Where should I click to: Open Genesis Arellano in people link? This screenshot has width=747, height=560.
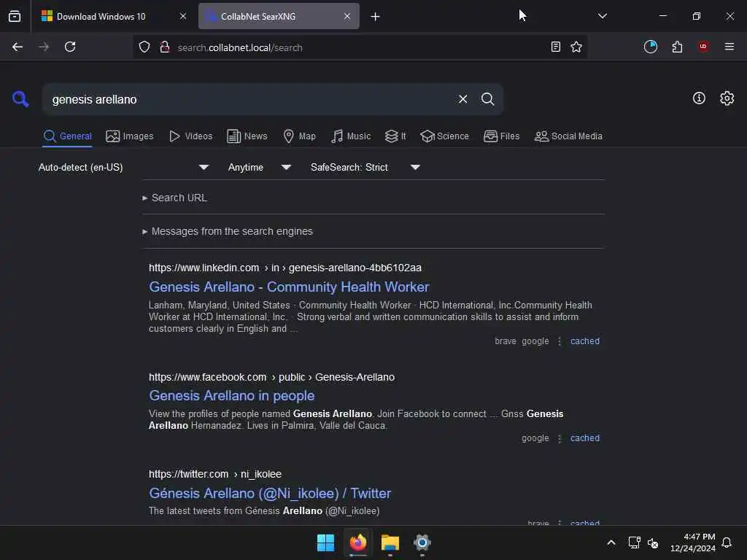click(231, 396)
